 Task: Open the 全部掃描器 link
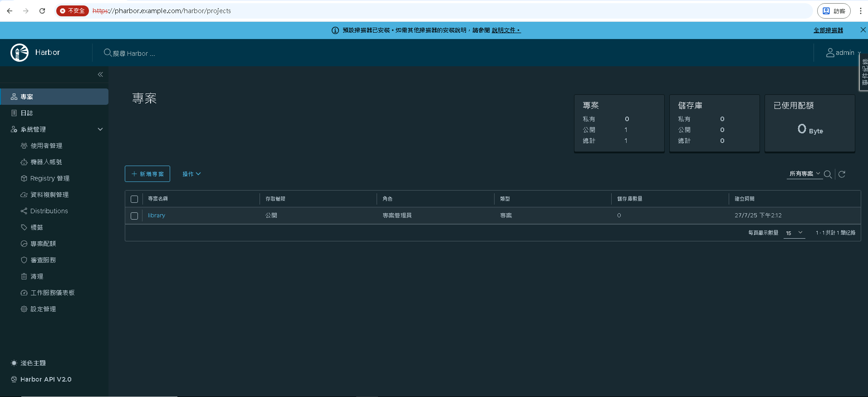829,30
